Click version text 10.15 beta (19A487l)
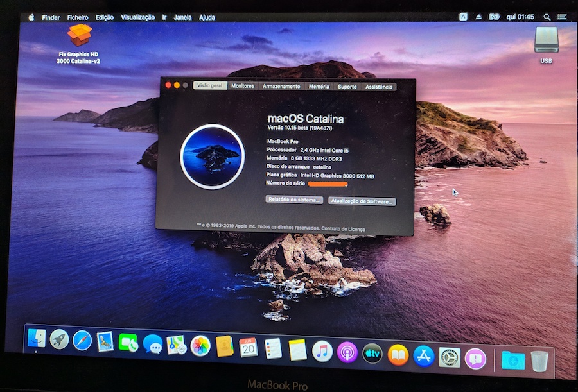 click(x=300, y=128)
